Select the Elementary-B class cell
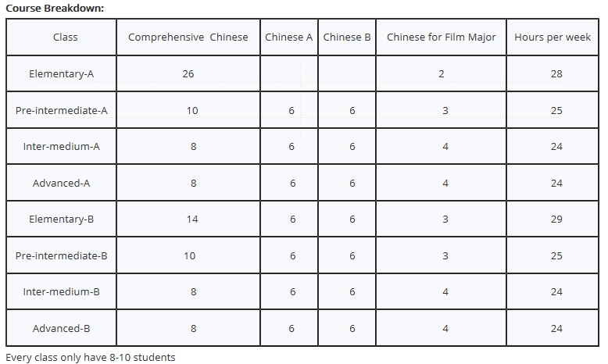Viewport: 608px width, 364px height. pos(61,219)
